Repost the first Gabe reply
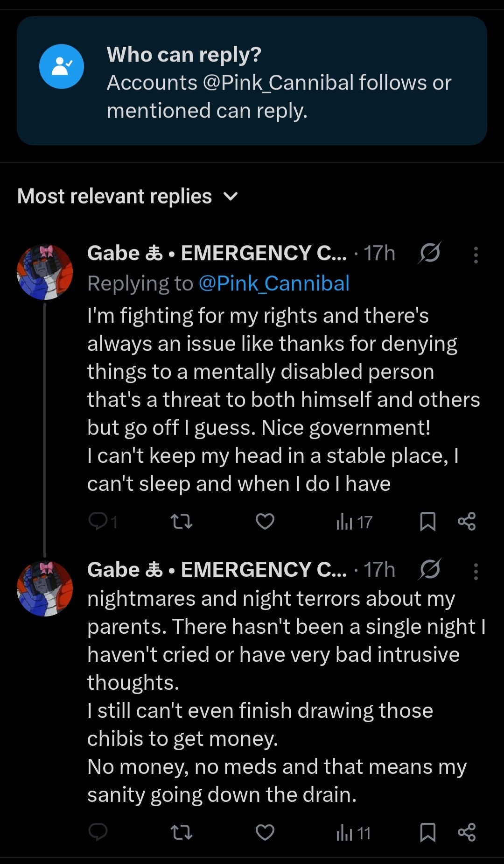Screen dimensions: 504x864 click(x=182, y=521)
